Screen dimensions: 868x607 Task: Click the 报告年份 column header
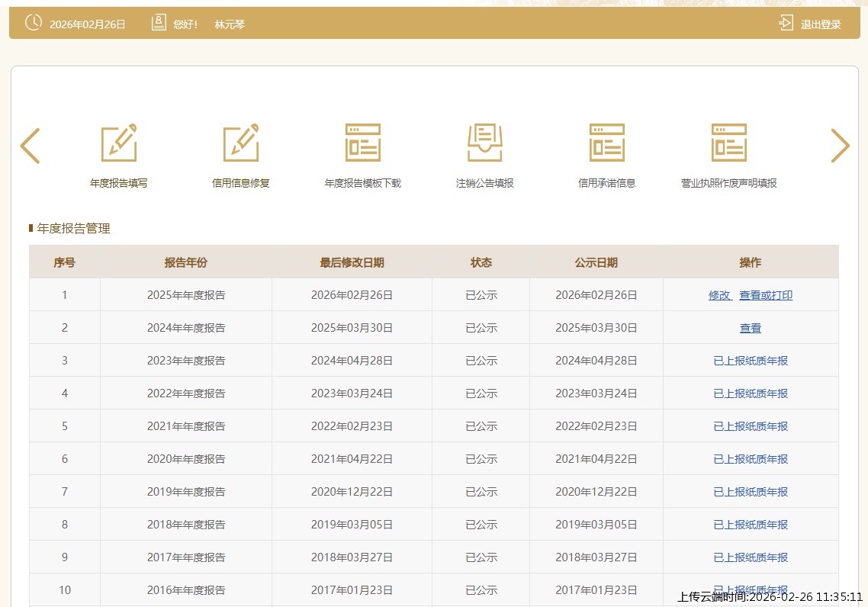tap(186, 262)
